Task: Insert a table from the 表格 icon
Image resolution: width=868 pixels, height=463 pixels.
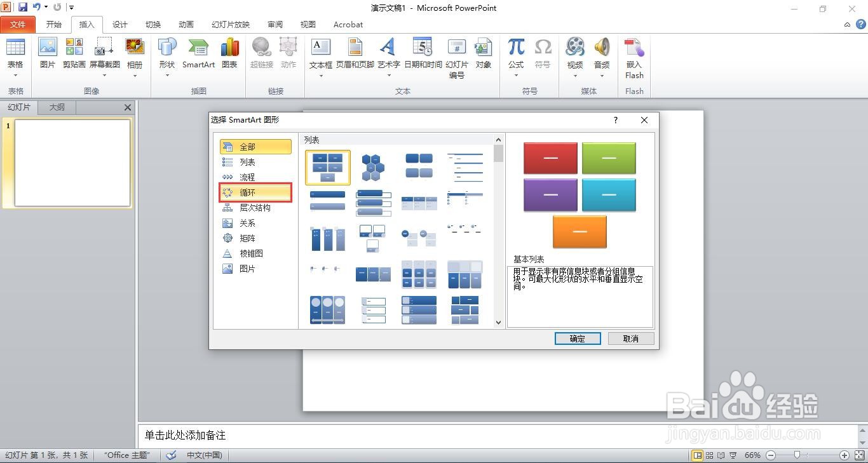Action: pos(15,54)
